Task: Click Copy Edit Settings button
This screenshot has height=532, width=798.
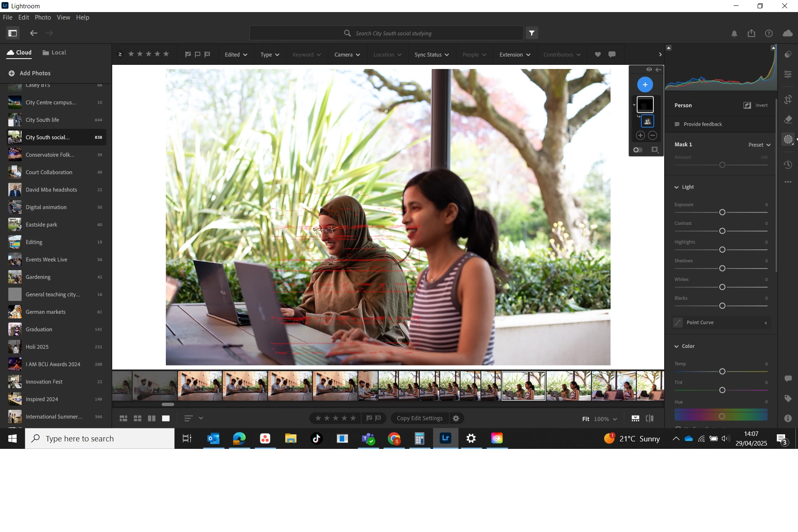Action: click(419, 418)
